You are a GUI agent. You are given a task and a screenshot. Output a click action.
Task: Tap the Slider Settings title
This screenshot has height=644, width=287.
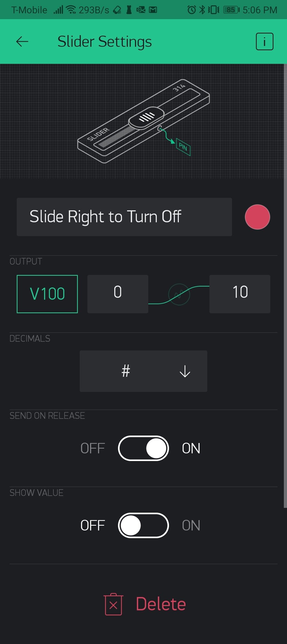[105, 42]
